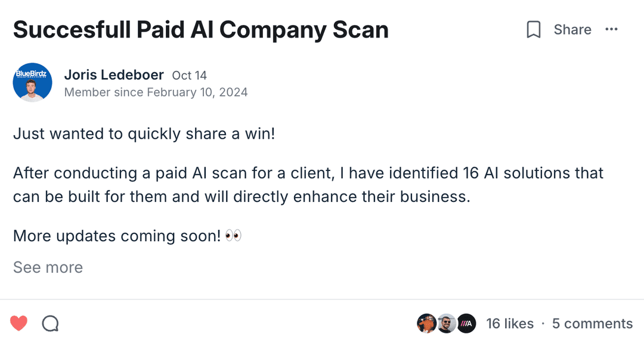Click the eyes emoji in the post

tap(234, 236)
